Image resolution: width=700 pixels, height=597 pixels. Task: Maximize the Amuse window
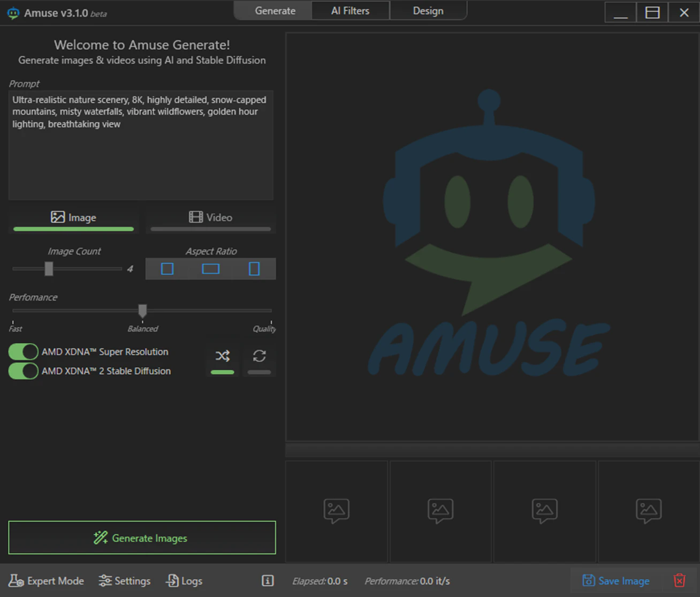(x=652, y=12)
